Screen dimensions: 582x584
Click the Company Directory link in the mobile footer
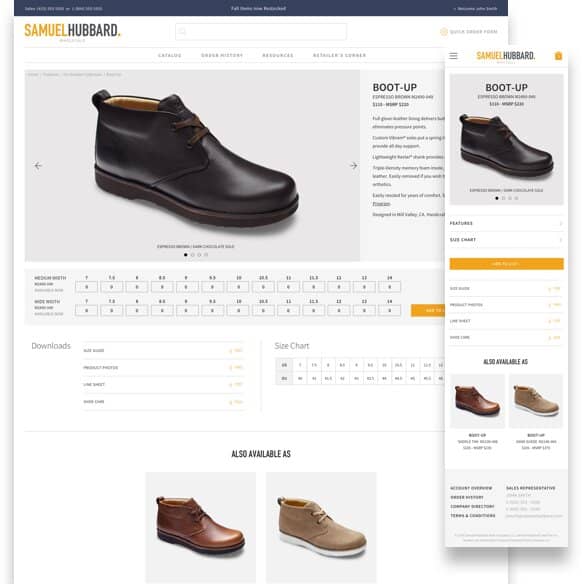pyautogui.click(x=472, y=507)
